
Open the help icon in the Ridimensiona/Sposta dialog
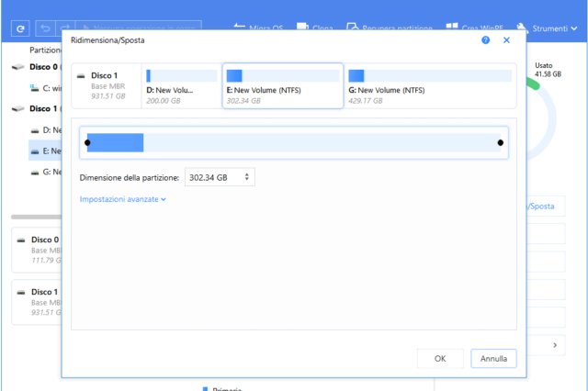[x=485, y=40]
